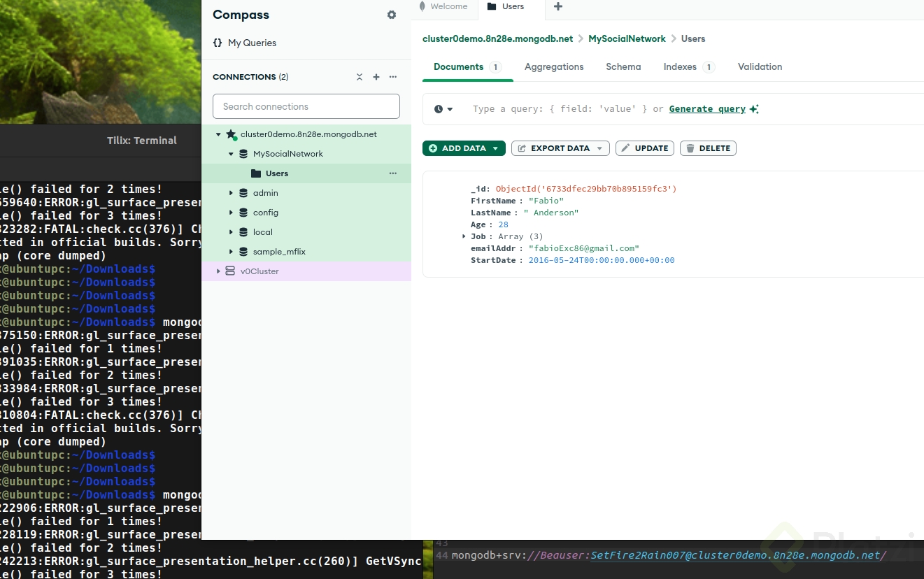This screenshot has width=924, height=579.
Task: Click Users collection folder icon in sidebar
Action: click(x=256, y=173)
